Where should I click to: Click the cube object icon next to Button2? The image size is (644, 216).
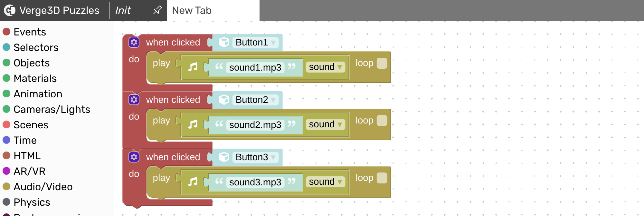[224, 100]
